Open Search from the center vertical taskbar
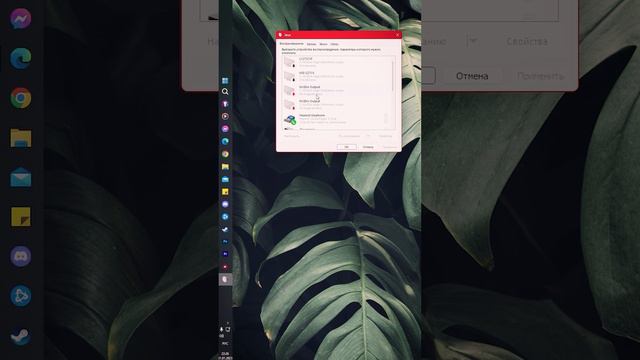 point(225,91)
